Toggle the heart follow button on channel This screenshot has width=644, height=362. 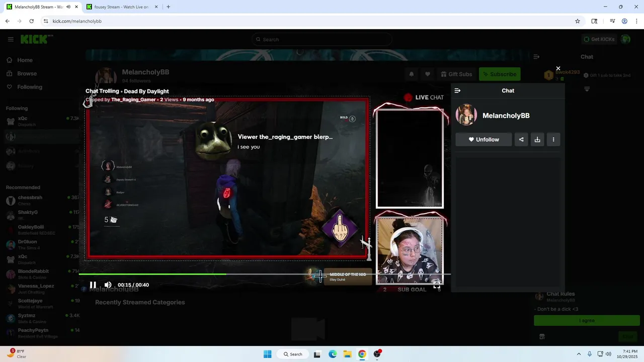[428, 74]
